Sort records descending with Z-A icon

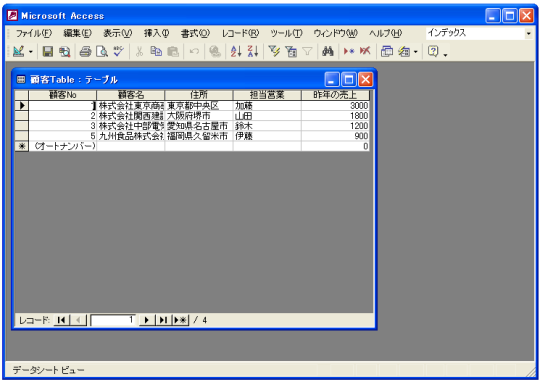click(253, 52)
